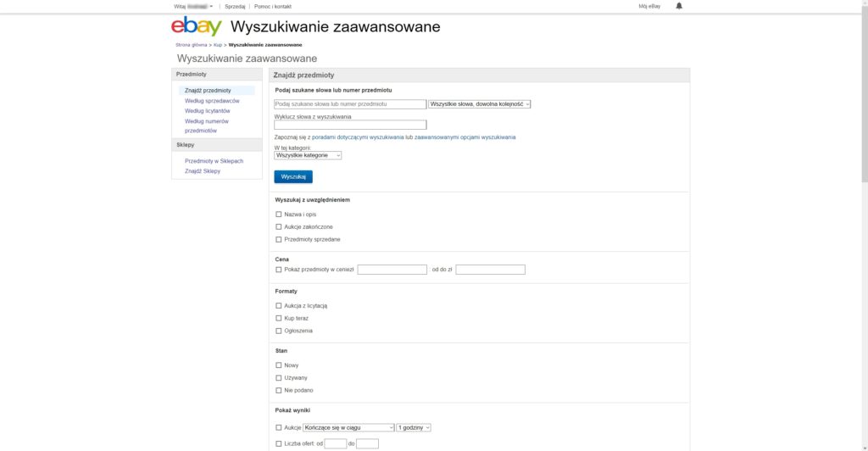The width and height of the screenshot is (868, 451).
Task: Tick the Aukcje zakończone checkbox
Action: pos(279,226)
